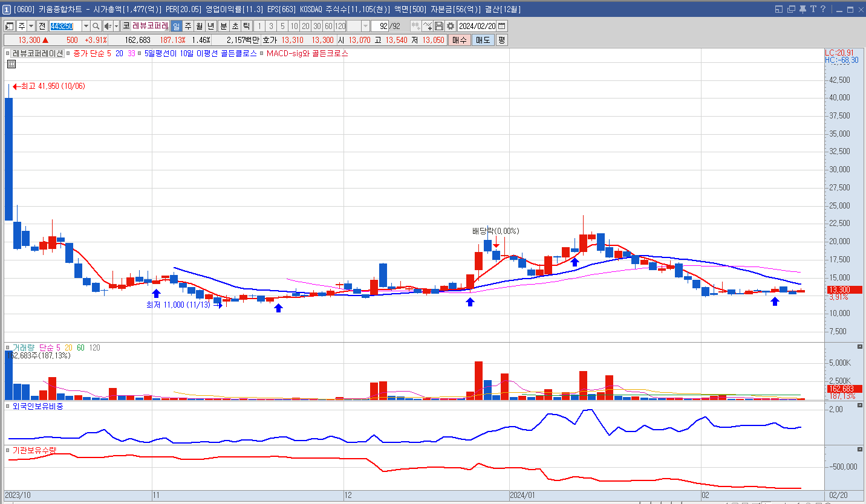
Task: Click the 2024/01 label on the time axis
Action: point(523,495)
